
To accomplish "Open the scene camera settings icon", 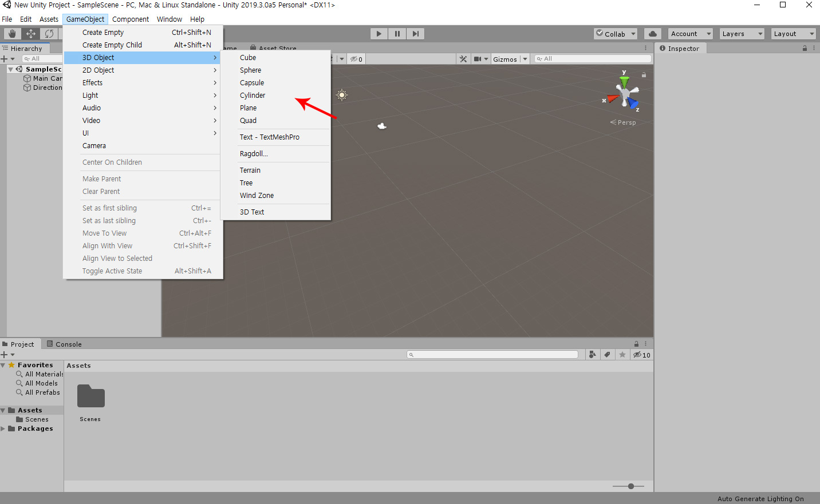I will 480,59.
